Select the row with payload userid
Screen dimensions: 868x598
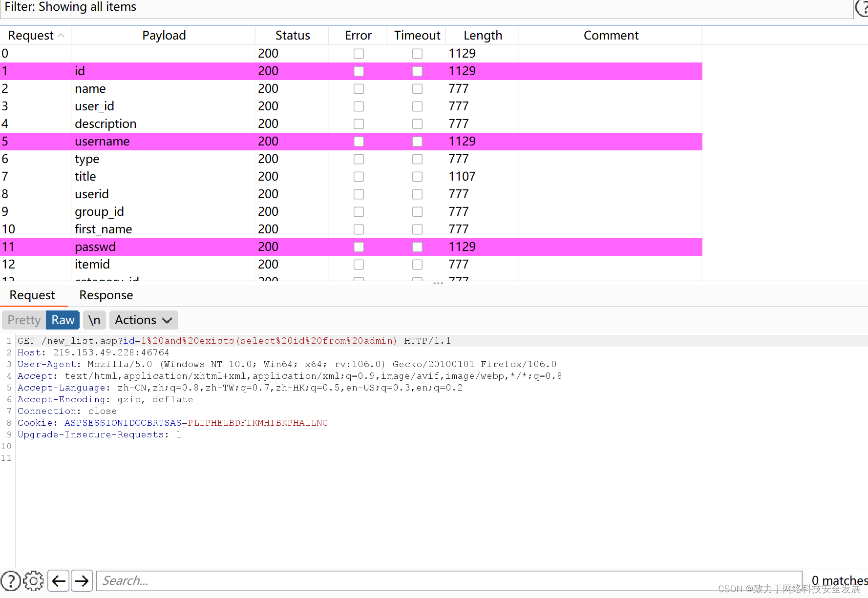351,194
